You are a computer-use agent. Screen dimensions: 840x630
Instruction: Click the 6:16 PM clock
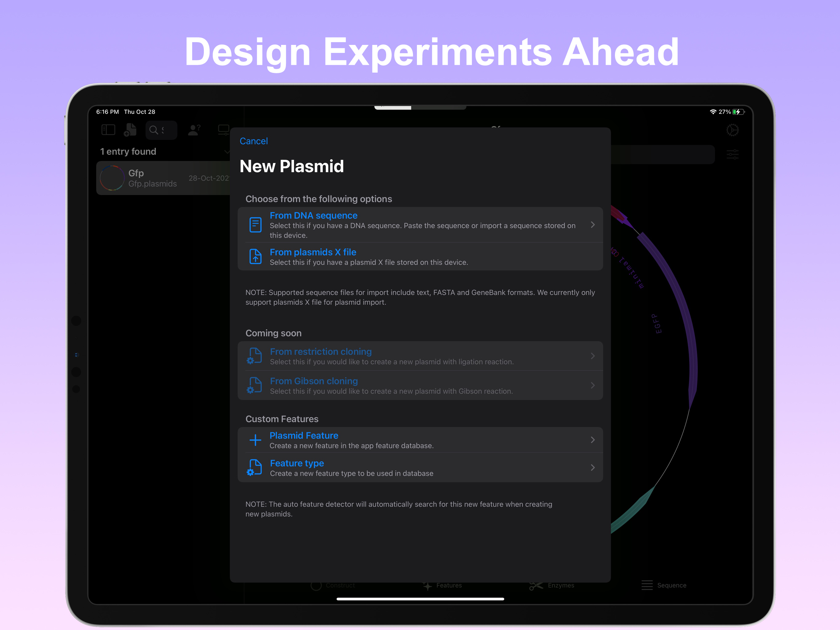pos(108,112)
